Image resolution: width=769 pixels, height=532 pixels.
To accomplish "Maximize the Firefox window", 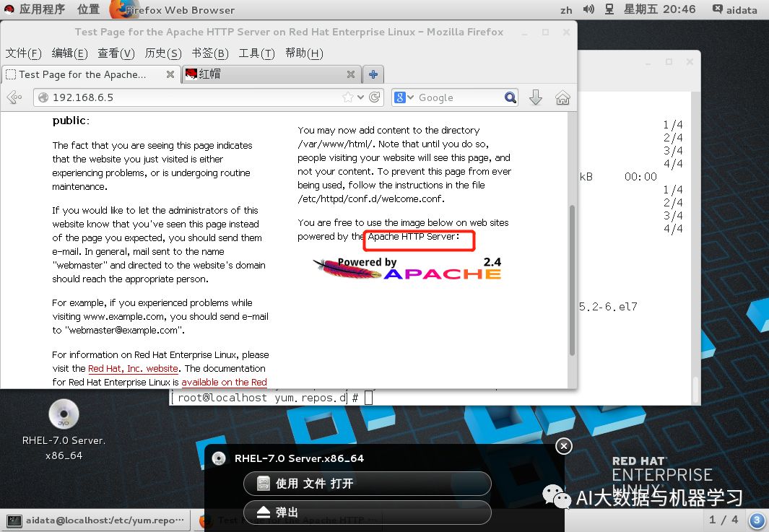I will click(545, 32).
